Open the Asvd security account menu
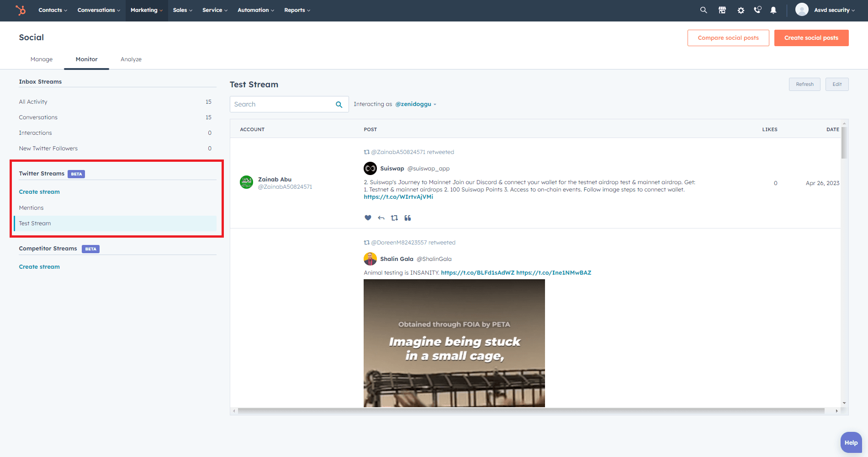Viewport: 868px width, 457px height. coord(834,10)
